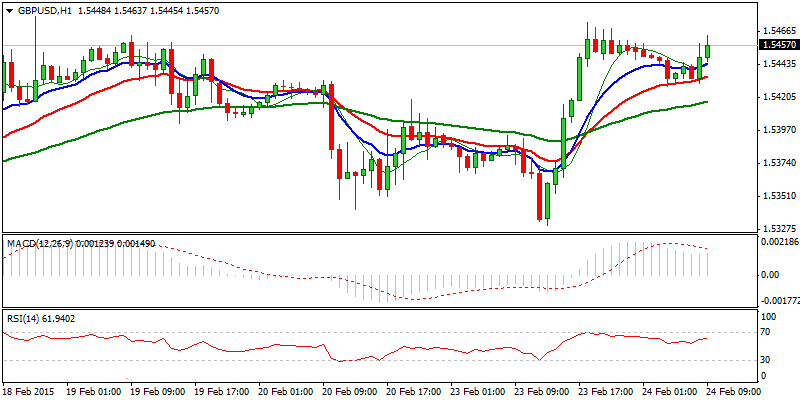This screenshot has height=400, width=800.
Task: Click the 1.54205 price axis label
Action: [x=779, y=97]
